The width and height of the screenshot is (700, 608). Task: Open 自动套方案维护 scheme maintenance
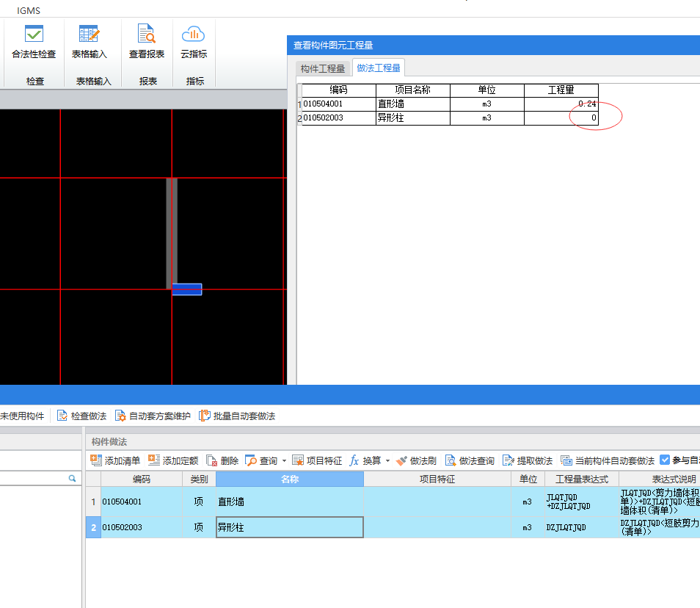click(153, 416)
